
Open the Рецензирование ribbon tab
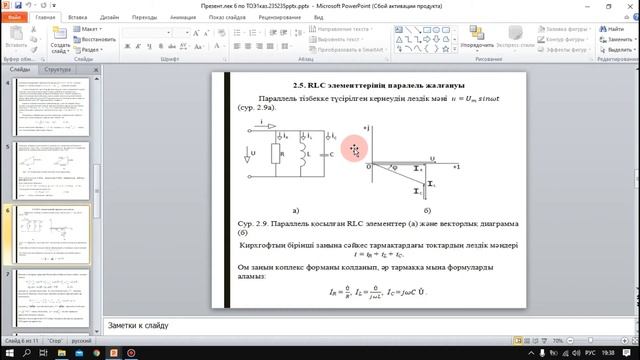(x=280, y=17)
